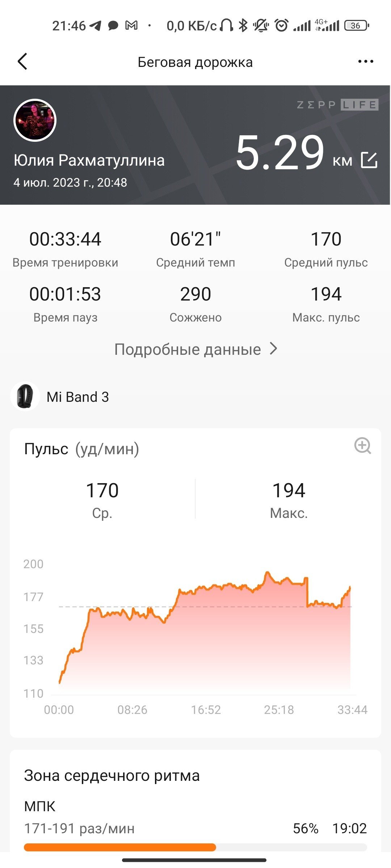Tap the pulse graph peak near 25:18
The height and width of the screenshot is (868, 391).
268,573
